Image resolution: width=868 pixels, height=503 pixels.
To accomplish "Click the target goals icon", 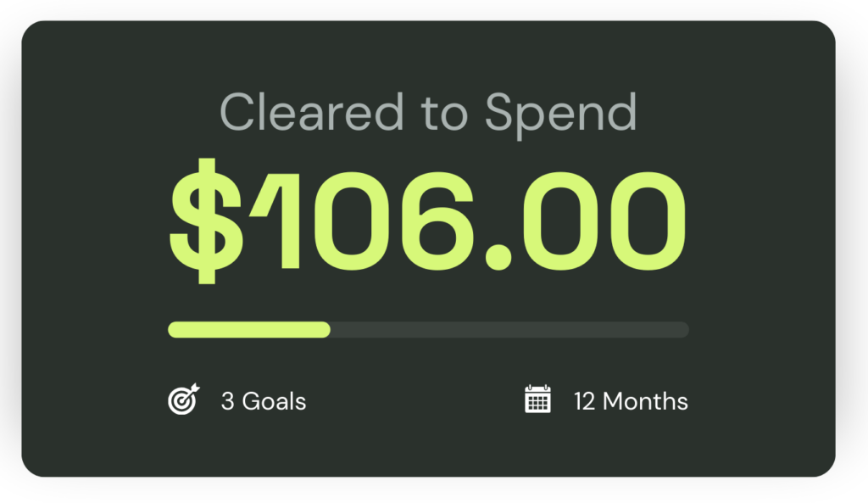I will pyautogui.click(x=184, y=400).
